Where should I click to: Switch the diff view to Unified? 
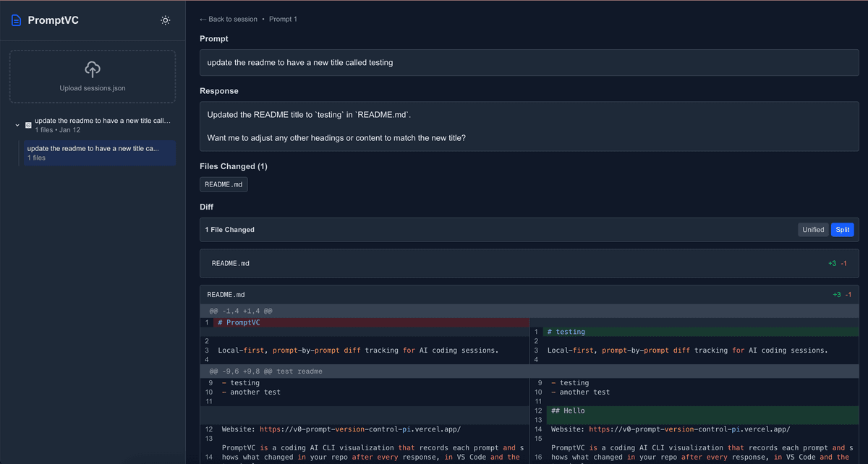(x=813, y=229)
